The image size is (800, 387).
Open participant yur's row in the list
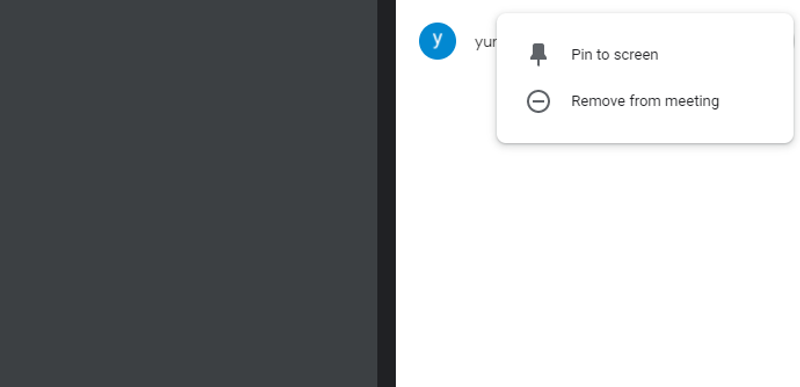(x=457, y=41)
